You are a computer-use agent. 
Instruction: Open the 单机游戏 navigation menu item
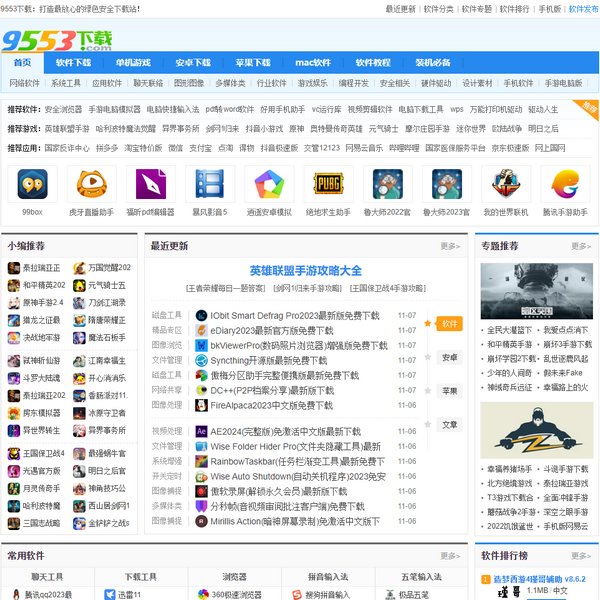(133, 62)
